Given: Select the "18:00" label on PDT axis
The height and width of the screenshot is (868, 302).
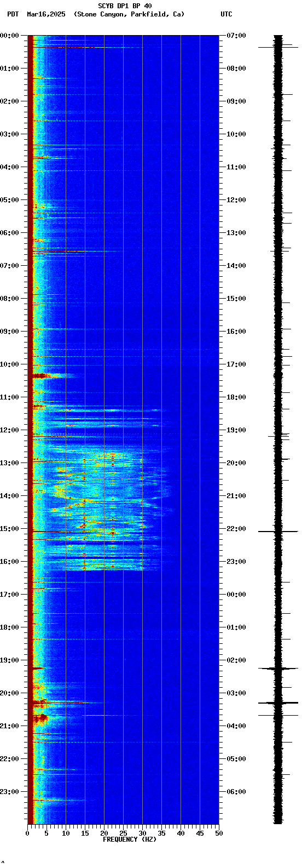Looking at the screenshot, I should tap(9, 627).
